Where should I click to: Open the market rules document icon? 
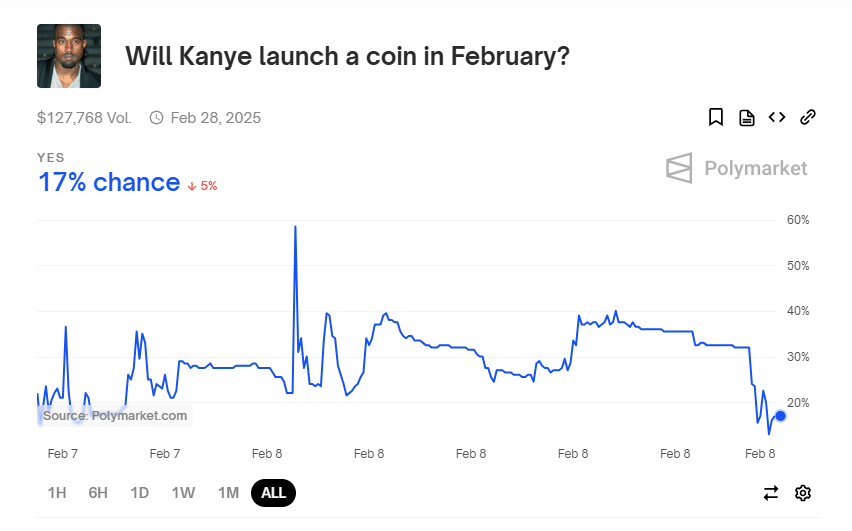[747, 117]
